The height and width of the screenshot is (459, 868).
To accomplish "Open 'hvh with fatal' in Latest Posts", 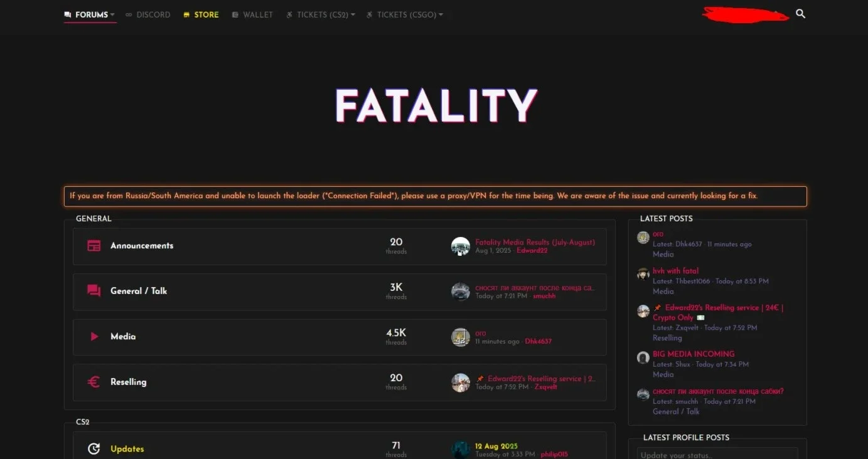I will pos(676,271).
